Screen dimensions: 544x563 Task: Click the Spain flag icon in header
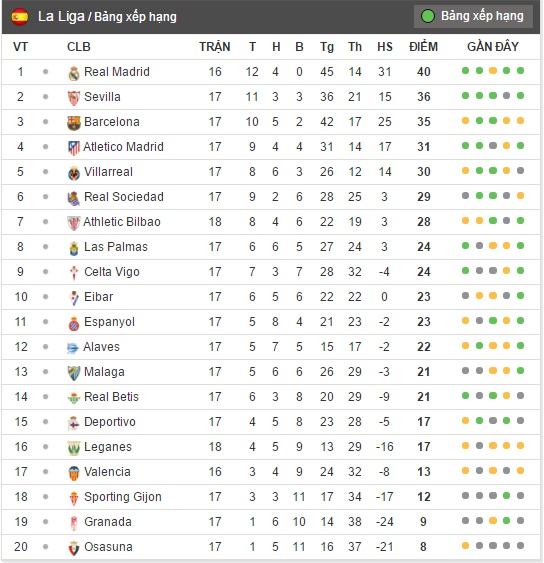click(x=19, y=17)
